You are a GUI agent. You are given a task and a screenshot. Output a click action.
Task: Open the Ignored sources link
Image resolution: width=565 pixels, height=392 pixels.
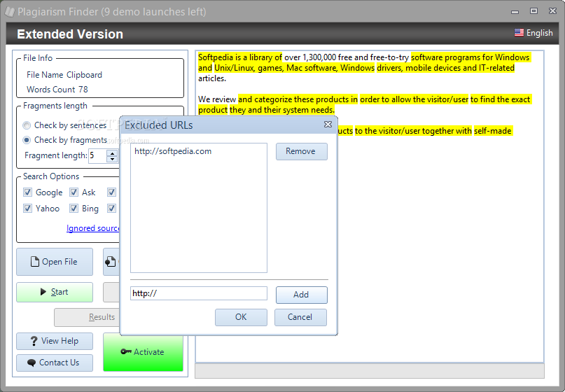[93, 228]
